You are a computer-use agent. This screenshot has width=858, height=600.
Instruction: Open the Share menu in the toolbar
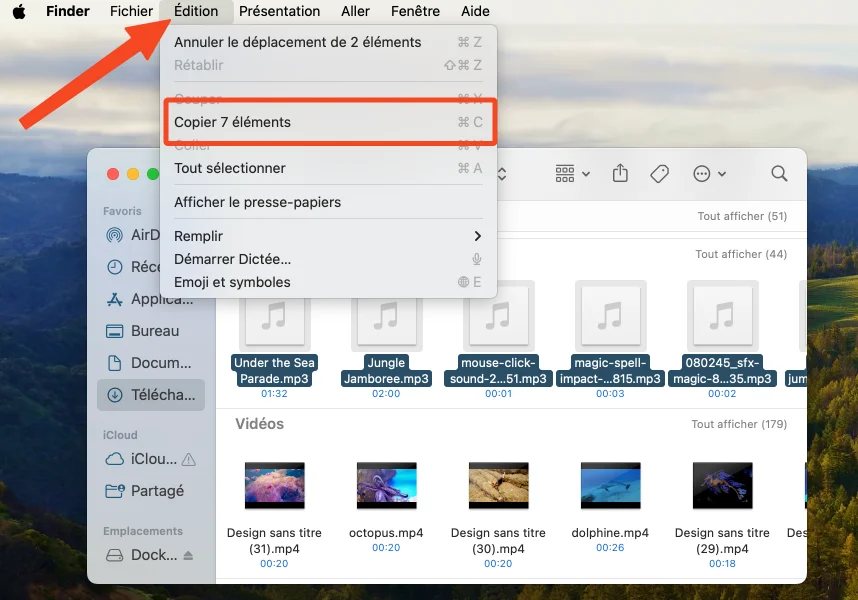click(x=620, y=173)
